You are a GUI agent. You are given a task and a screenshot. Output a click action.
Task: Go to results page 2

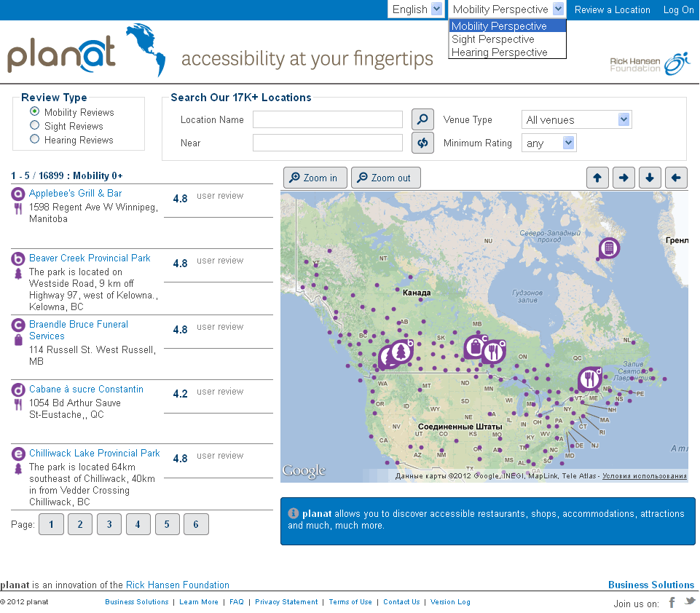click(80, 524)
